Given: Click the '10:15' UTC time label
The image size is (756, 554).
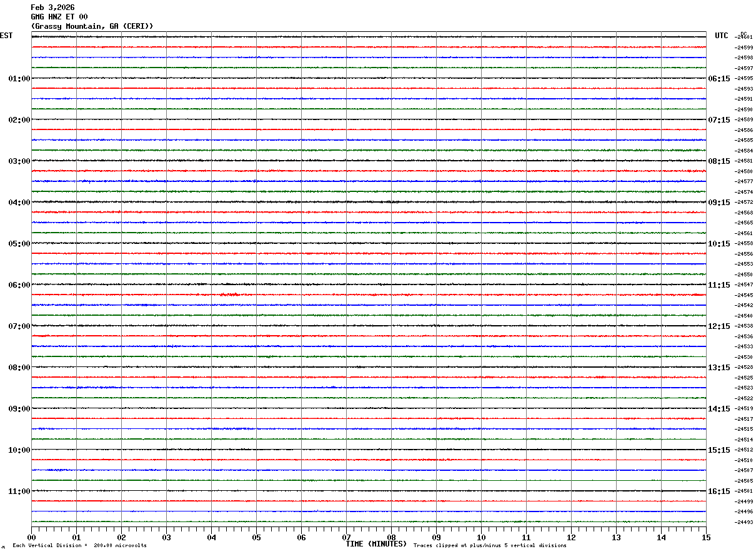Looking at the screenshot, I should 719,244.
